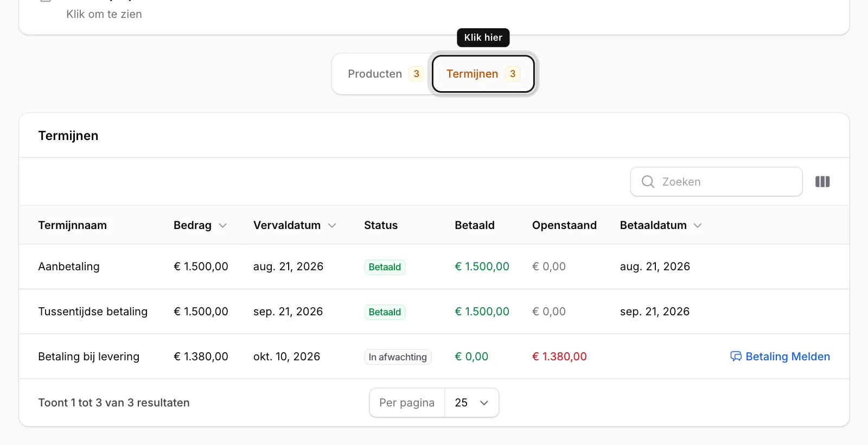Switch to the Producten tab
Viewport: 868px width, 445px height.
pyautogui.click(x=385, y=74)
